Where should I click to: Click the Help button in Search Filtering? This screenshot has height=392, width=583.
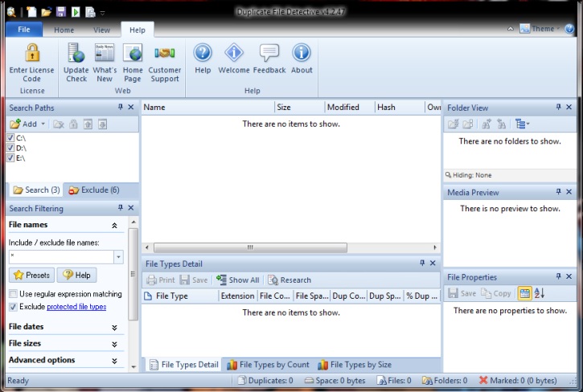[76, 275]
